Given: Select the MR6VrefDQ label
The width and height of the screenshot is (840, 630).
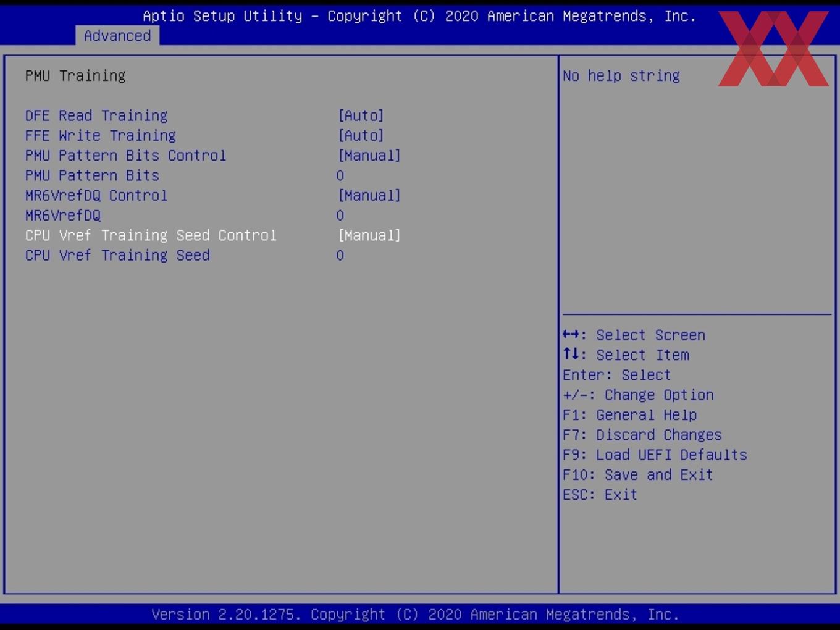Looking at the screenshot, I should point(63,216).
